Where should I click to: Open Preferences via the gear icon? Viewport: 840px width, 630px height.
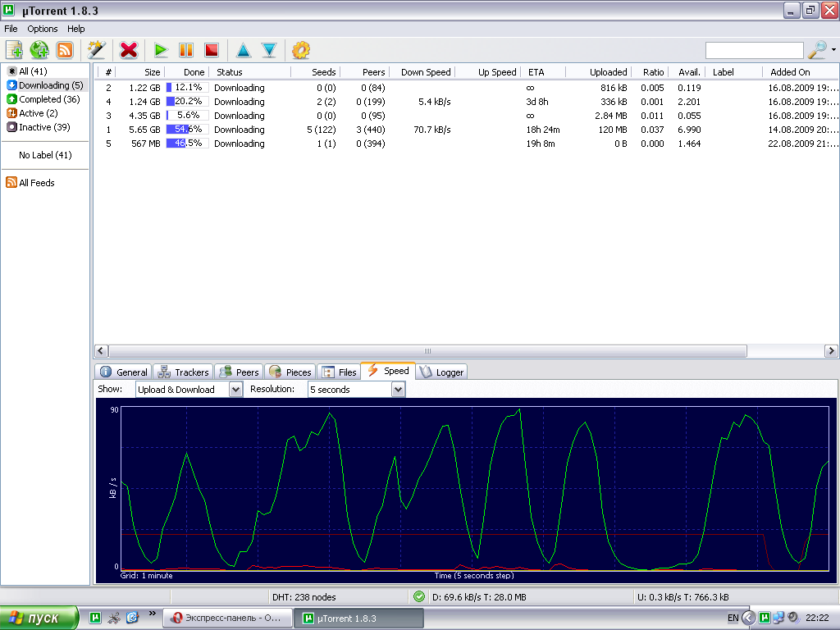301,50
